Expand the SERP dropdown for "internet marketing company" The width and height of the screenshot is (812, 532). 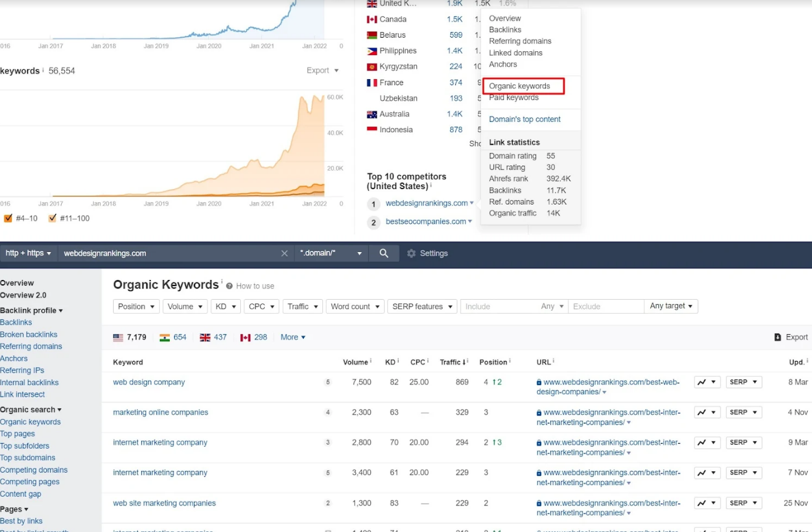coord(743,442)
